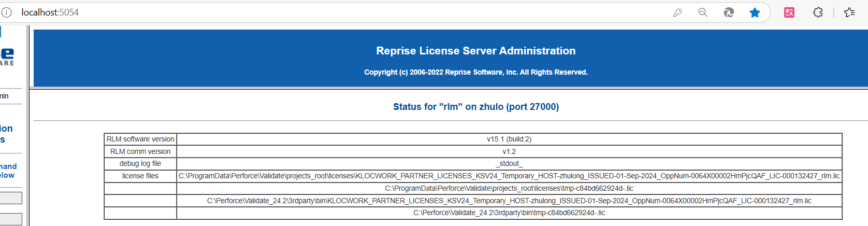
Task: Click the "Reprise License Server Administration" heading
Action: [476, 51]
